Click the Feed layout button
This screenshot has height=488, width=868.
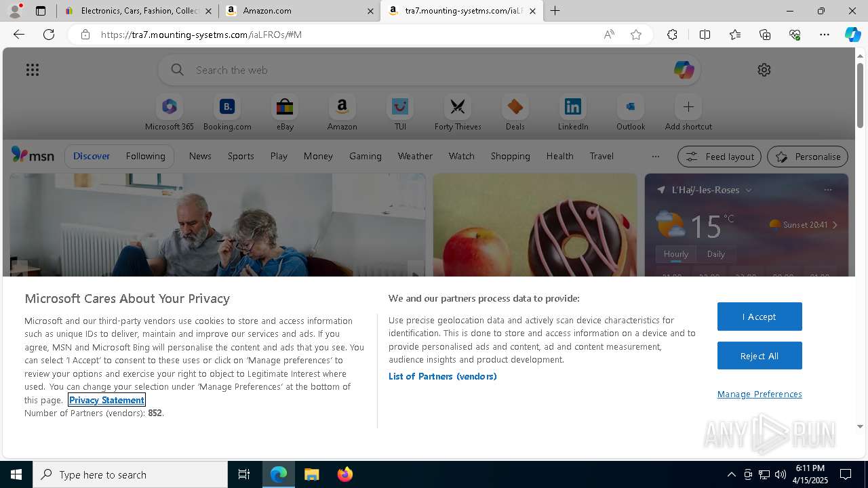719,157
